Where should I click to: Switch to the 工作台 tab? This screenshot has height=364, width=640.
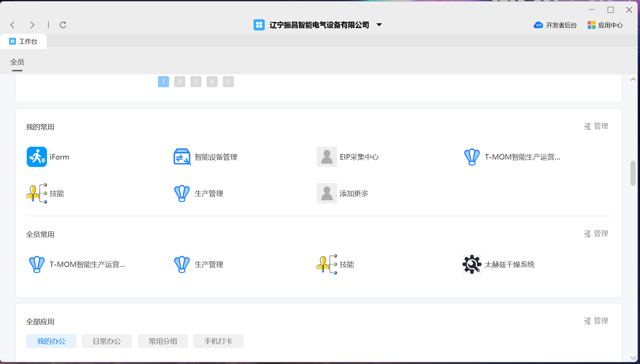tap(23, 42)
